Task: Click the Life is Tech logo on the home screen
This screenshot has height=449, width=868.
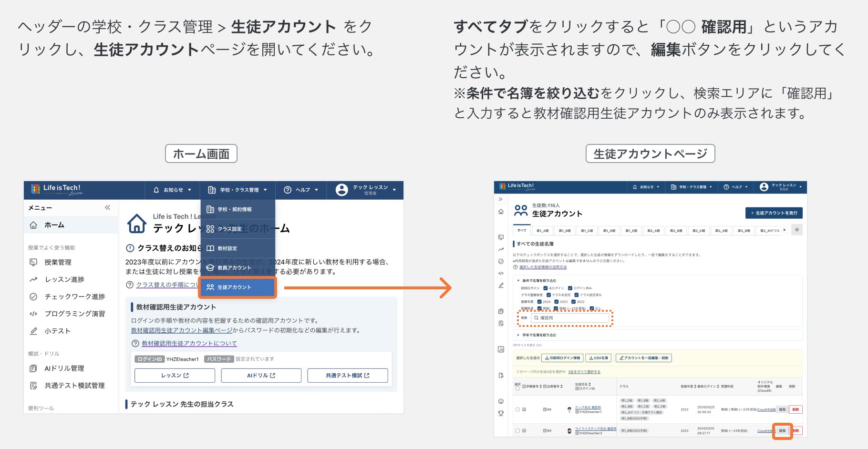Action: pyautogui.click(x=57, y=189)
